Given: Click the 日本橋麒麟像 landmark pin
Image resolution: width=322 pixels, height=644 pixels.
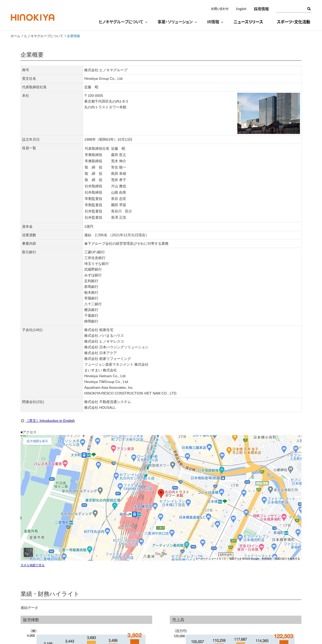Looking at the screenshot, I should (x=222, y=470).
